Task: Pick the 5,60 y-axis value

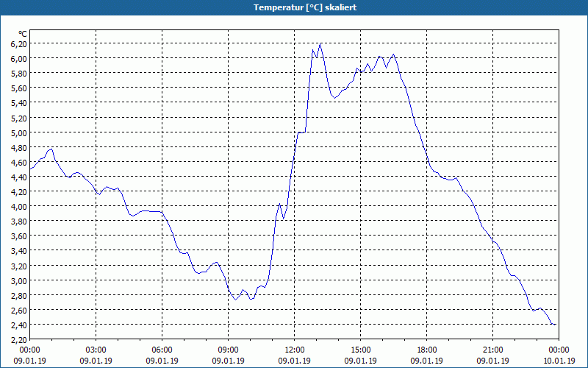Action: pos(19,88)
